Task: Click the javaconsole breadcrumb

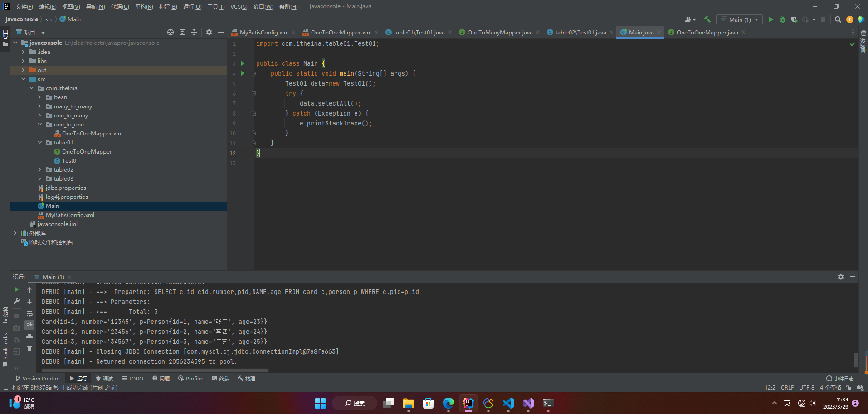Action: (21, 19)
